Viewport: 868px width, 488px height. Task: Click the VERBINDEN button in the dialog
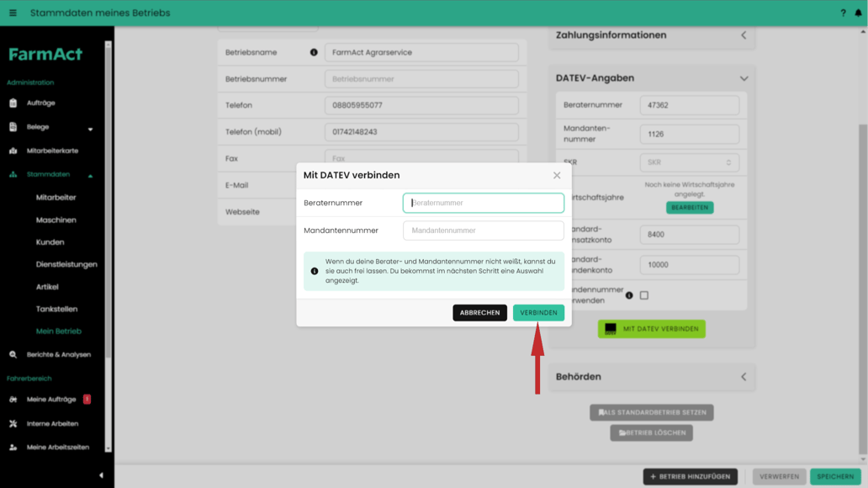537,312
